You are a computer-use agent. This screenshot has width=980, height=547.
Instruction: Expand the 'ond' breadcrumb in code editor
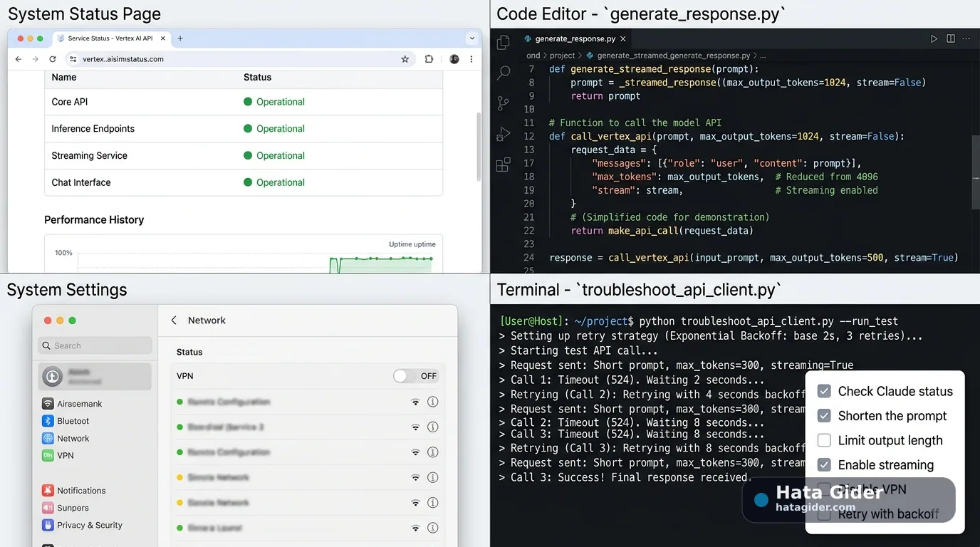click(533, 55)
